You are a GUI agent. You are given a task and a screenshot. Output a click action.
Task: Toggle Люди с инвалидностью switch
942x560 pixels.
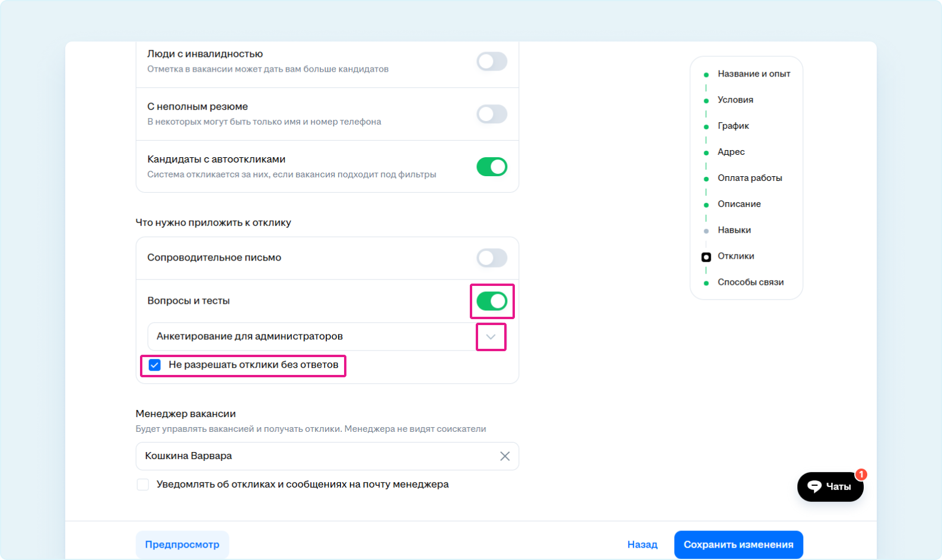pos(492,61)
